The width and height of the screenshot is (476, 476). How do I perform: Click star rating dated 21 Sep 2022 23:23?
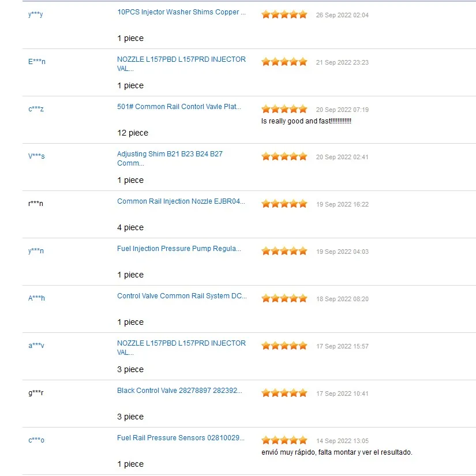[x=284, y=62]
